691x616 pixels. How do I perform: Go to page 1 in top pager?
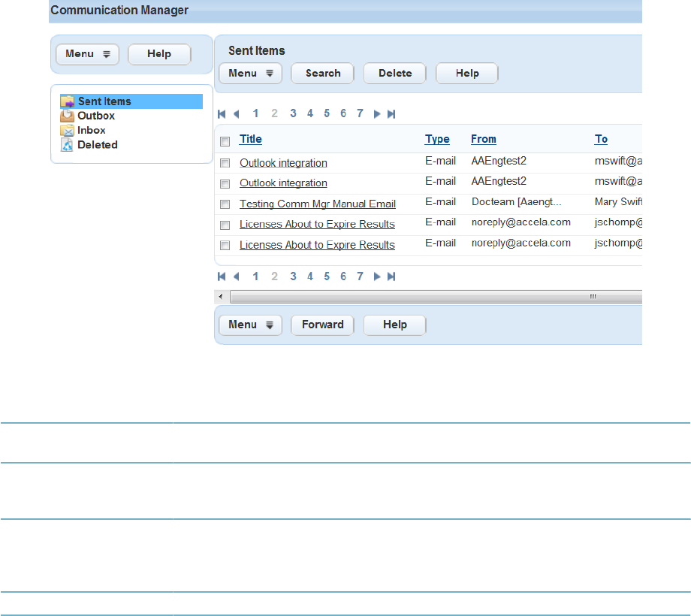(x=255, y=113)
